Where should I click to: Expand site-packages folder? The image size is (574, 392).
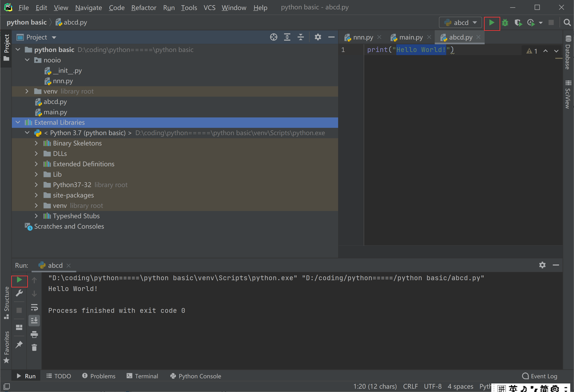pyautogui.click(x=36, y=195)
